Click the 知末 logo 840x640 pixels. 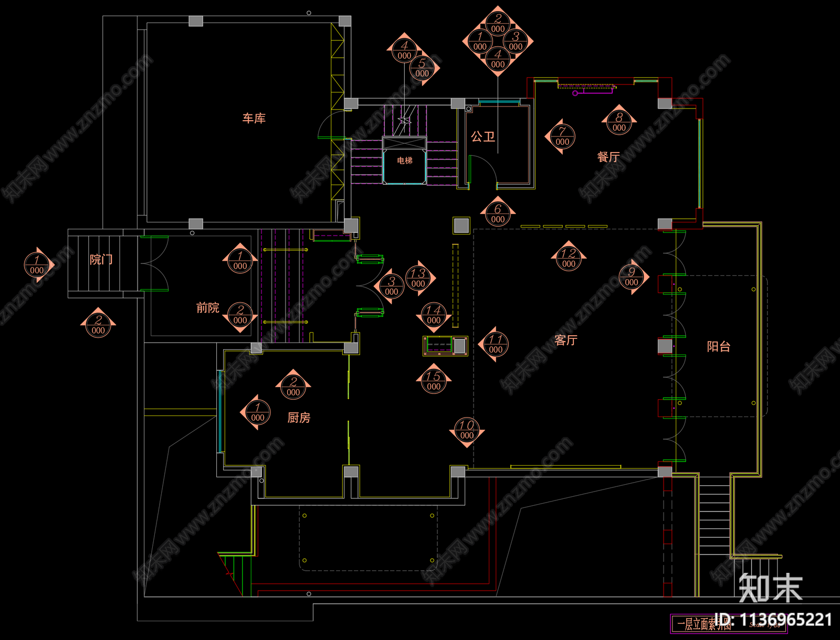point(771,588)
